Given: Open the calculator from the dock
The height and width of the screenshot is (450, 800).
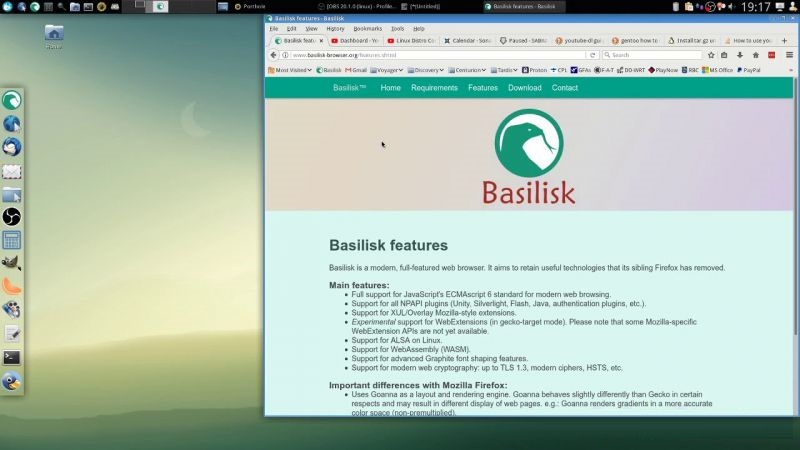Looking at the screenshot, I should pos(12,240).
